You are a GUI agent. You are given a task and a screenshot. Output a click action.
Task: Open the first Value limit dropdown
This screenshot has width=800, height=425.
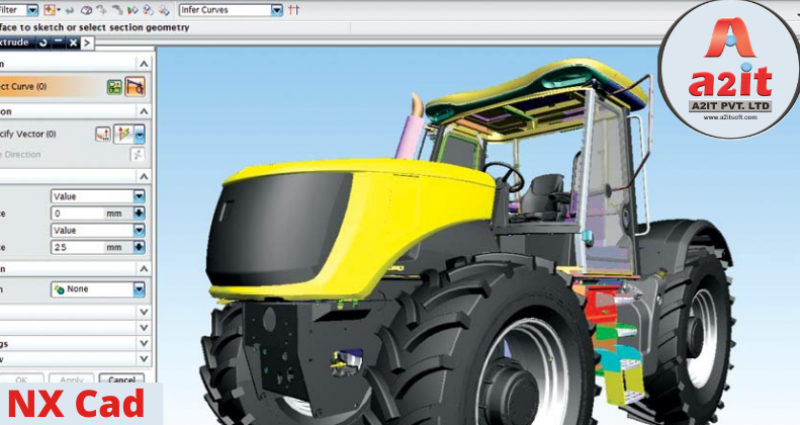tap(139, 196)
